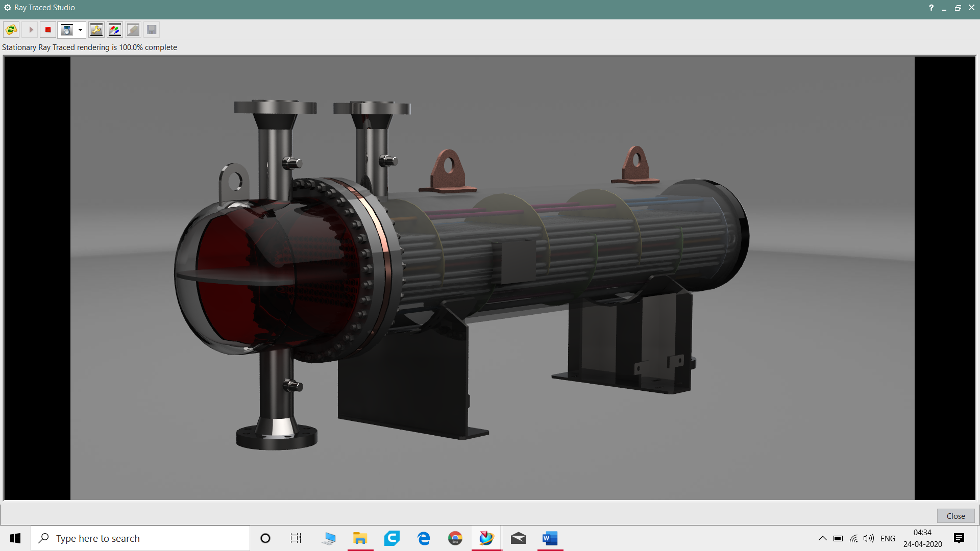Open Google Chrome from taskbar
The width and height of the screenshot is (980, 551).
click(455, 538)
